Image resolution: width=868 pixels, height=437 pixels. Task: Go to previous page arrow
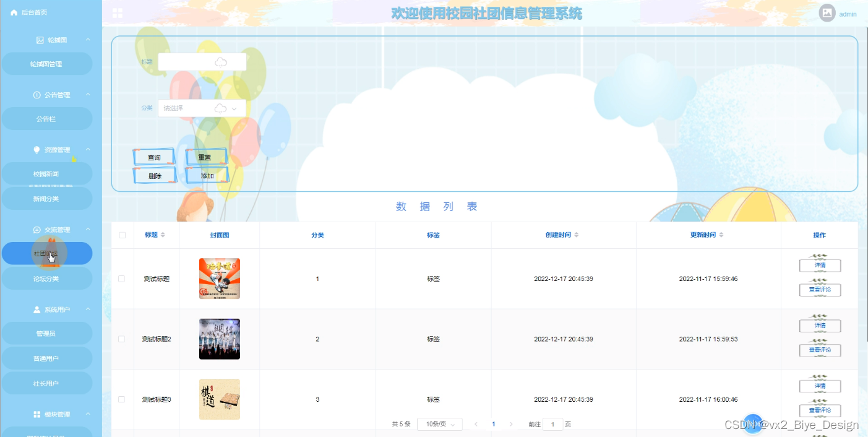[476, 424]
